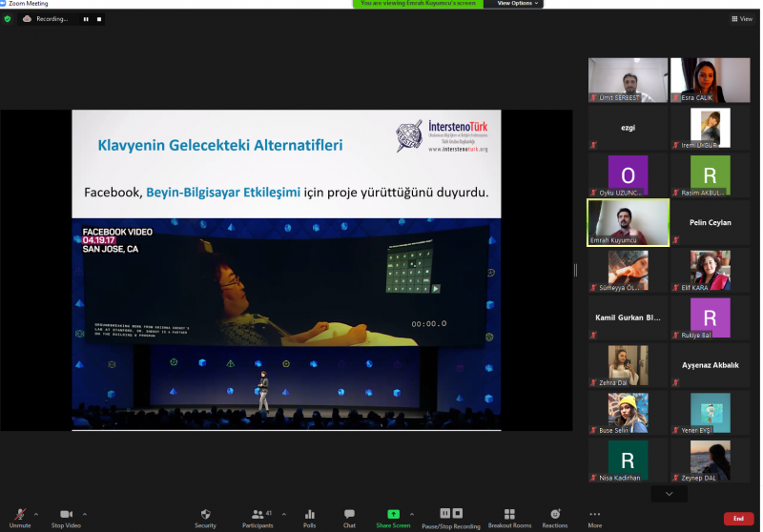Click the participant count '41' badge

click(x=269, y=513)
